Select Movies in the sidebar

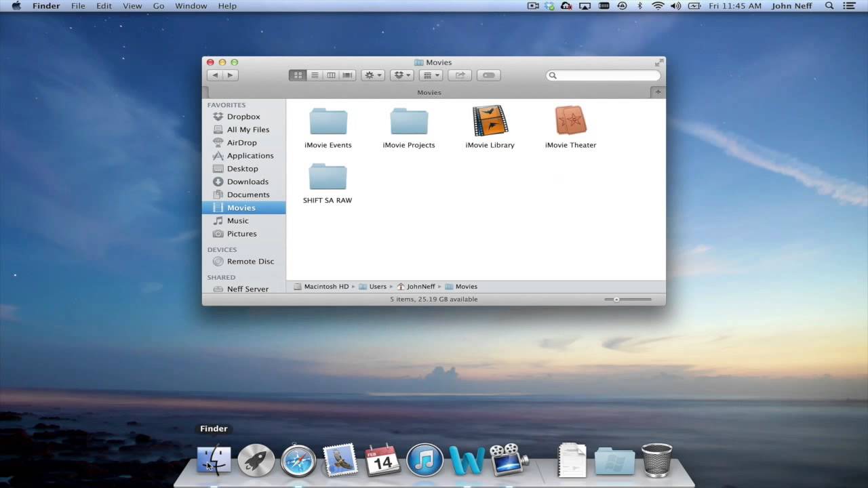(x=243, y=207)
